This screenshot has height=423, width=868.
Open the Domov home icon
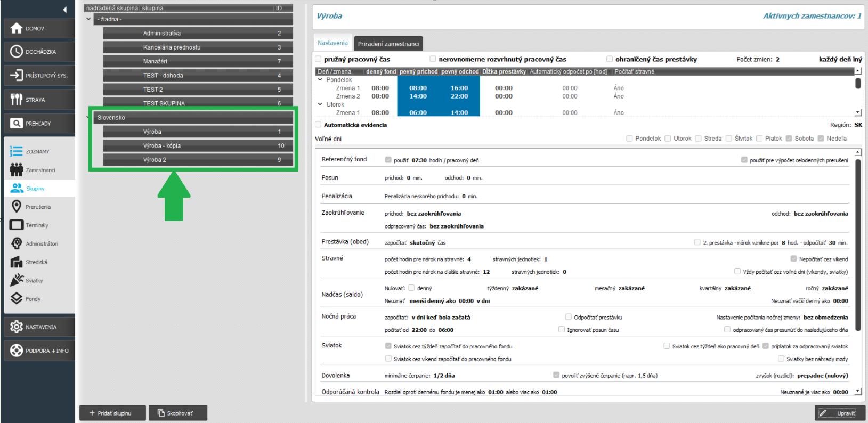click(17, 29)
